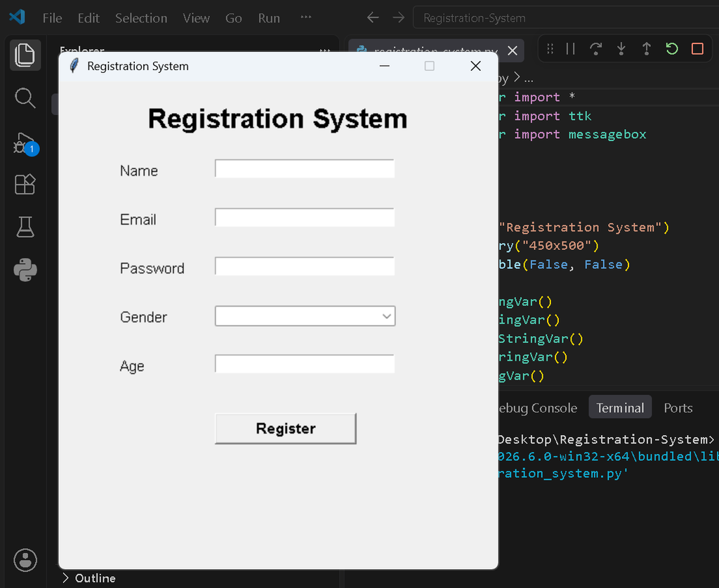
Task: Click the Register button
Action: point(286,429)
